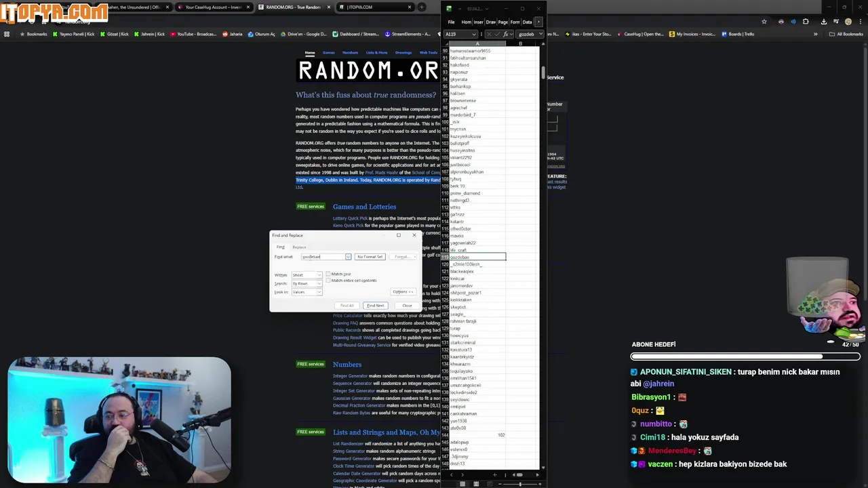Open Excel Formulas ribbon tab
The width and height of the screenshot is (868, 488).
tap(515, 22)
